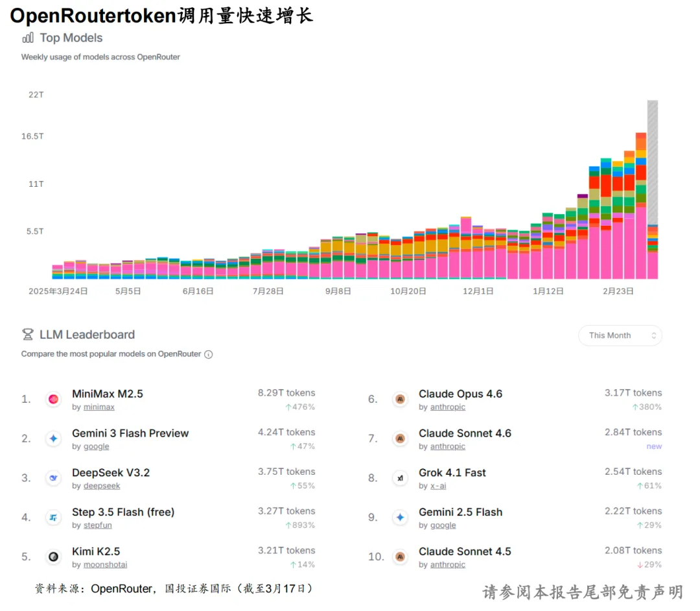Image resolution: width=700 pixels, height=611 pixels.
Task: Click the Step 3.5 Flash (free) model name
Action: (123, 512)
